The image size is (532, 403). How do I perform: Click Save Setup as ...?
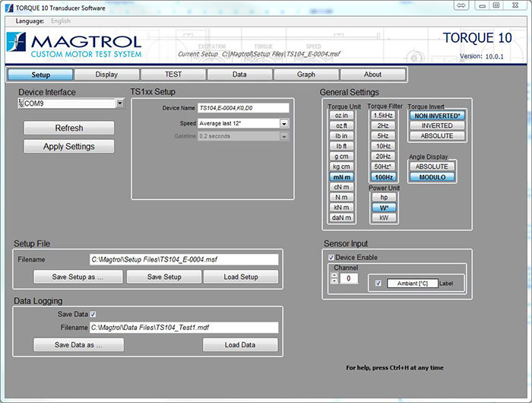(78, 277)
